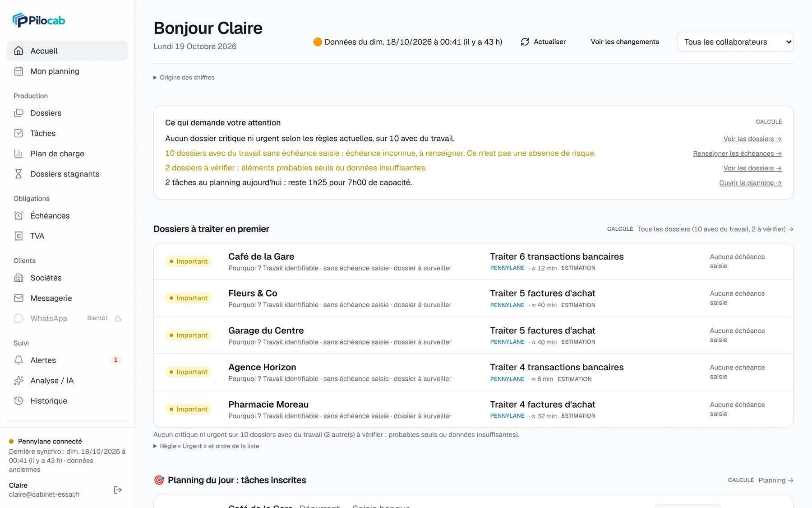Click the red alert badge showing 1
The image size is (812, 508).
tap(116, 360)
